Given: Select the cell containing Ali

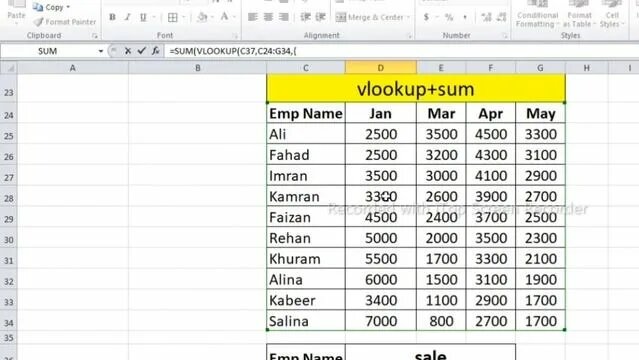Looking at the screenshot, I should [306, 134].
